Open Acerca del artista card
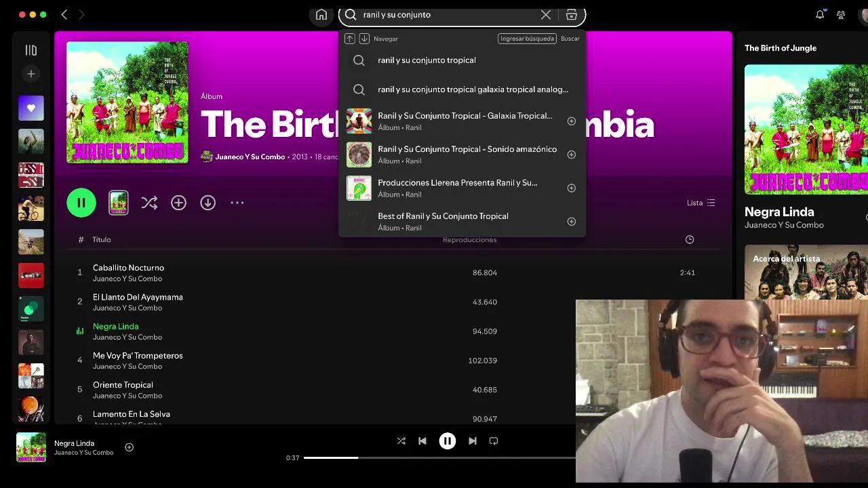This screenshot has height=488, width=868. 806,272
